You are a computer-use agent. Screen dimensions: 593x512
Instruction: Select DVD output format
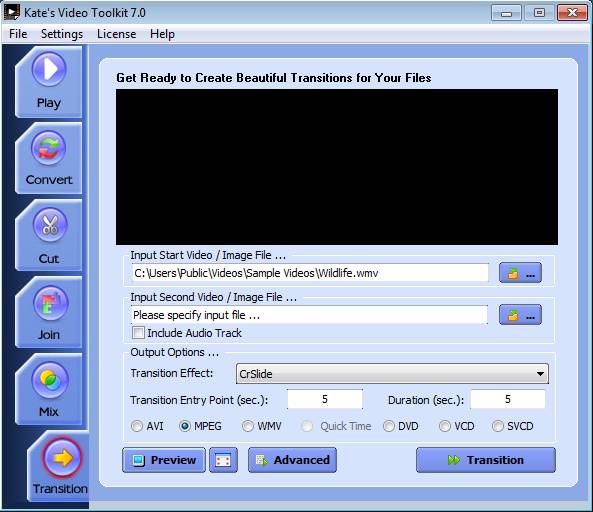tap(388, 426)
